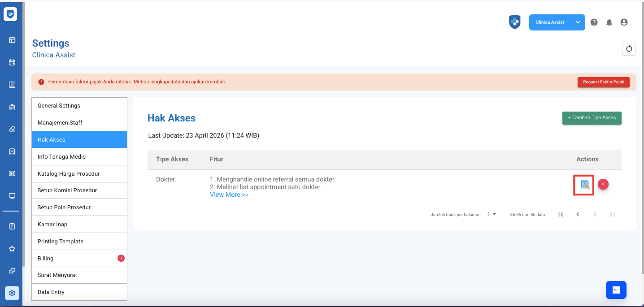Screen dimensions: 644x307
Task: Open the user account profile icon
Action: (x=624, y=22)
